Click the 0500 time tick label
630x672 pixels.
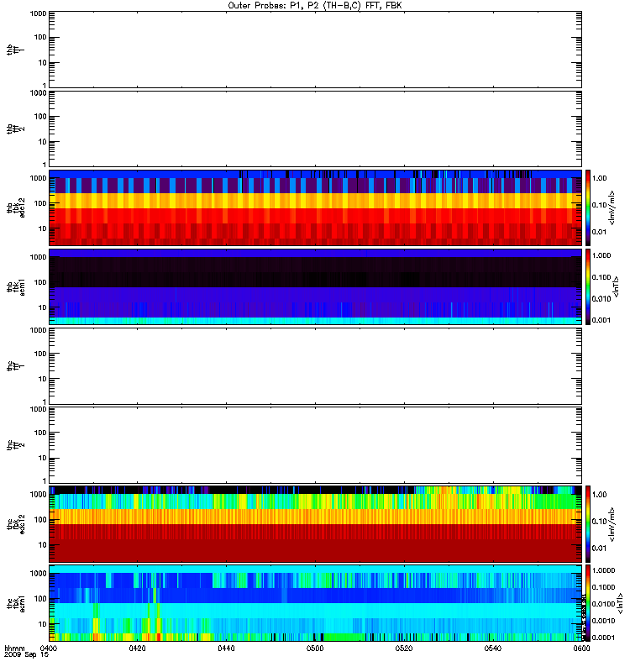coord(315,648)
